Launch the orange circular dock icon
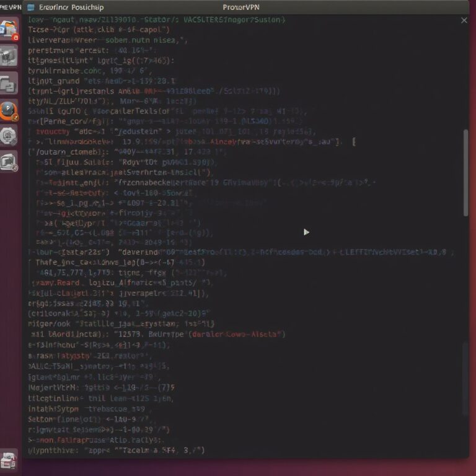The height and width of the screenshot is (476, 476). tap(9, 110)
